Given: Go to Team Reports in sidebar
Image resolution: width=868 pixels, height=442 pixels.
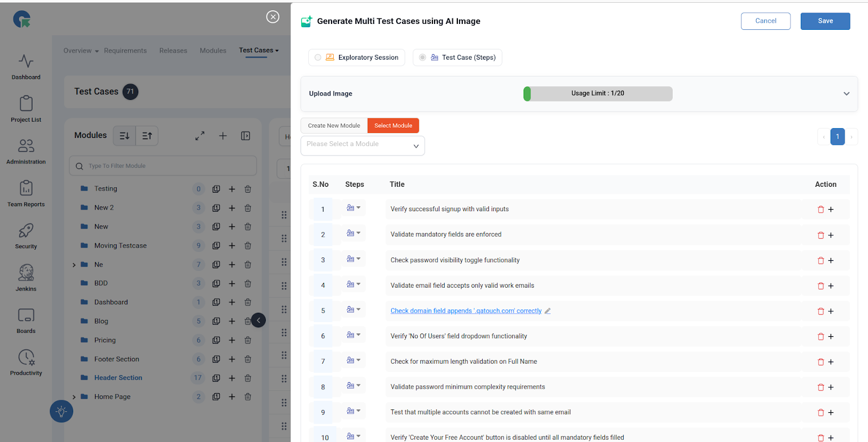Looking at the screenshot, I should point(26,193).
